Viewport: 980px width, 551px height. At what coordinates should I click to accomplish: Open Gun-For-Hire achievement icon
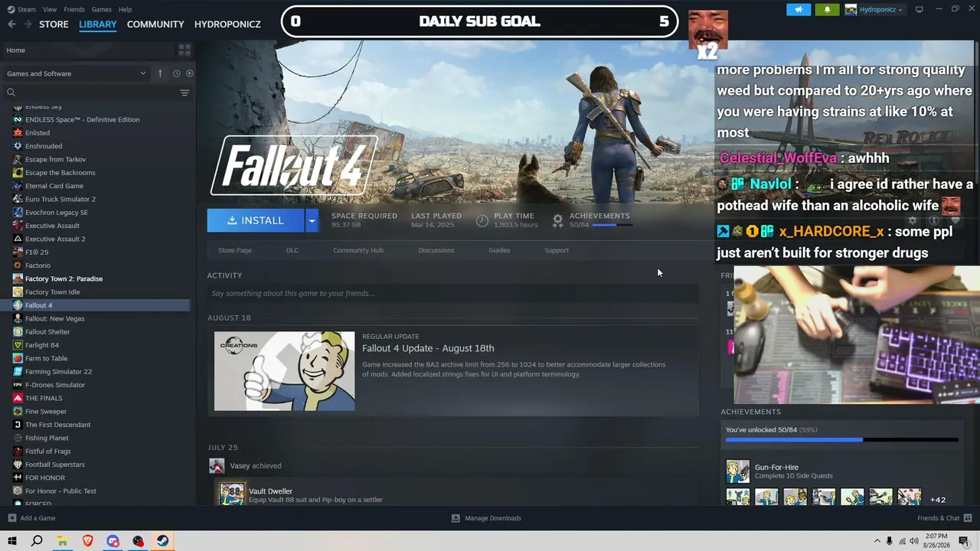[x=738, y=471]
